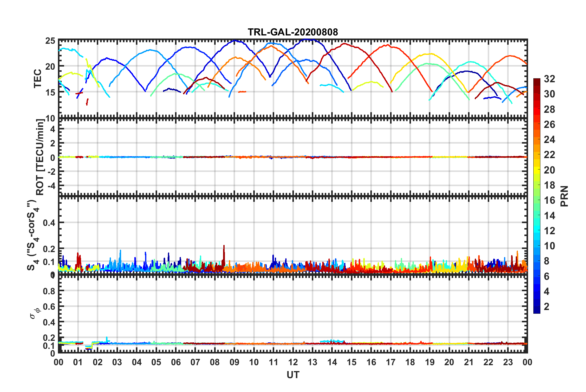Click the plot title TRL-GAL-20200808

(x=293, y=32)
